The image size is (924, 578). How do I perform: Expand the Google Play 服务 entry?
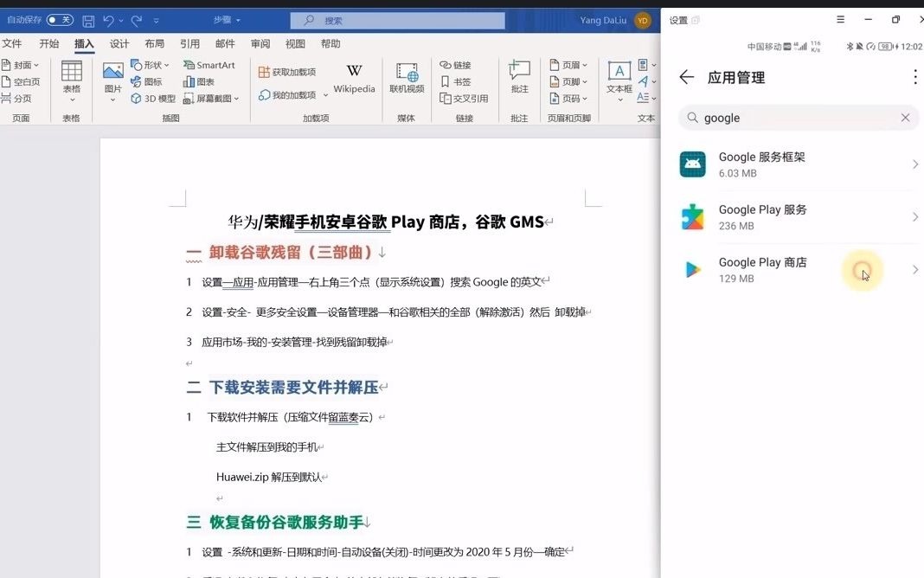[x=915, y=216]
